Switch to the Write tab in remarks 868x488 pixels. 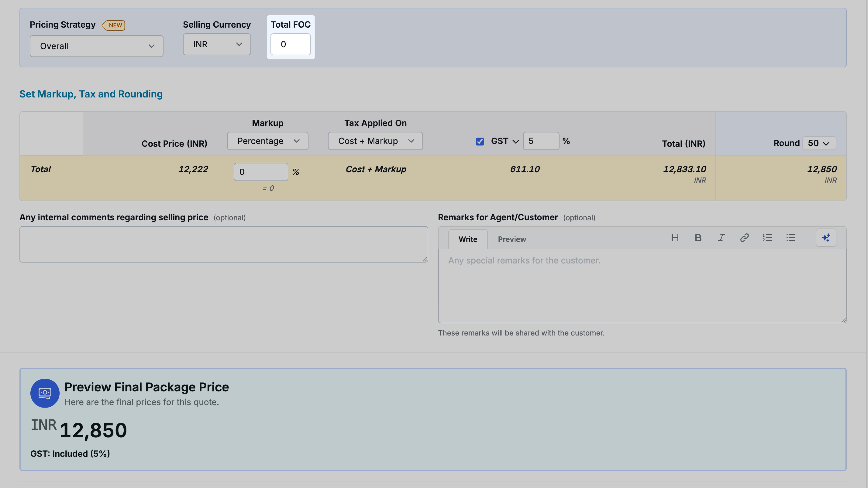[x=468, y=239]
